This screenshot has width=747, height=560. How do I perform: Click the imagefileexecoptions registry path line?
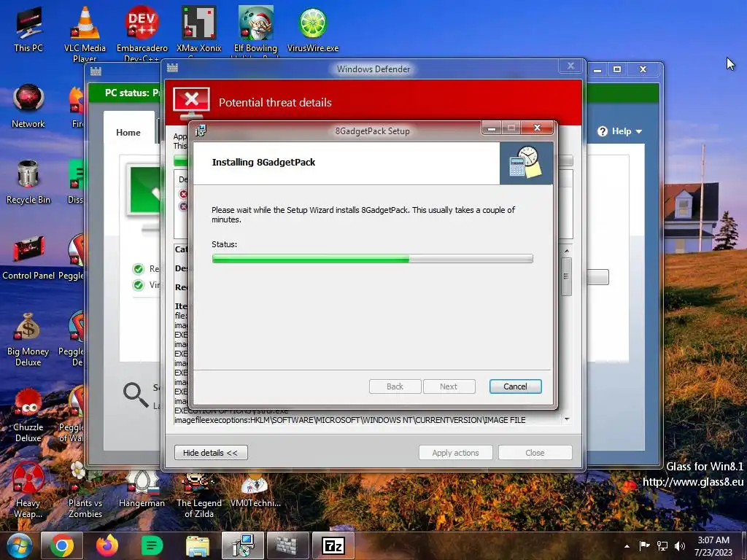(x=349, y=420)
